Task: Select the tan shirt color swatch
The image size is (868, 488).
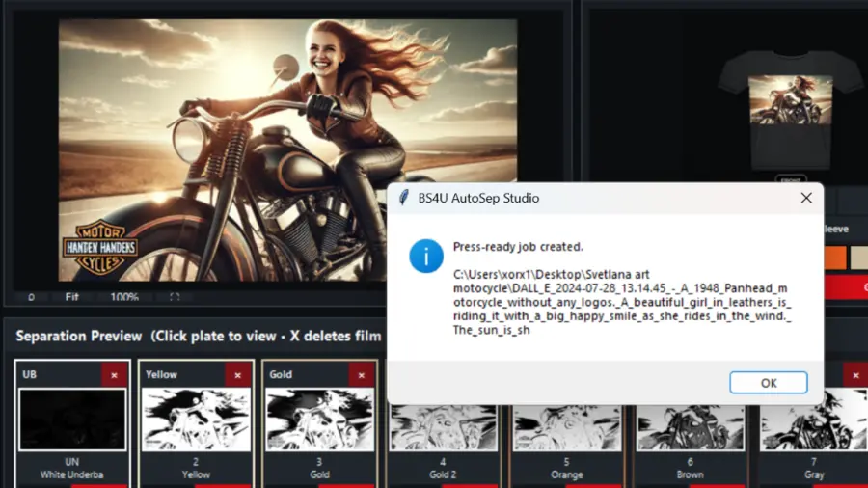Action: [x=859, y=258]
